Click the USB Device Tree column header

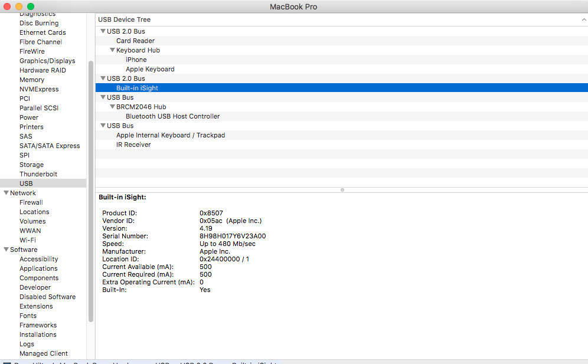click(342, 19)
